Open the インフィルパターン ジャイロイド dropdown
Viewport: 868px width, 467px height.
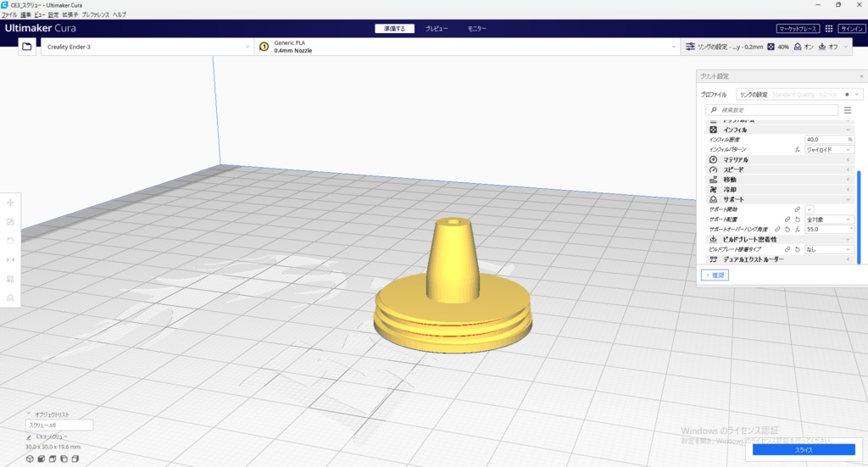[x=829, y=149]
